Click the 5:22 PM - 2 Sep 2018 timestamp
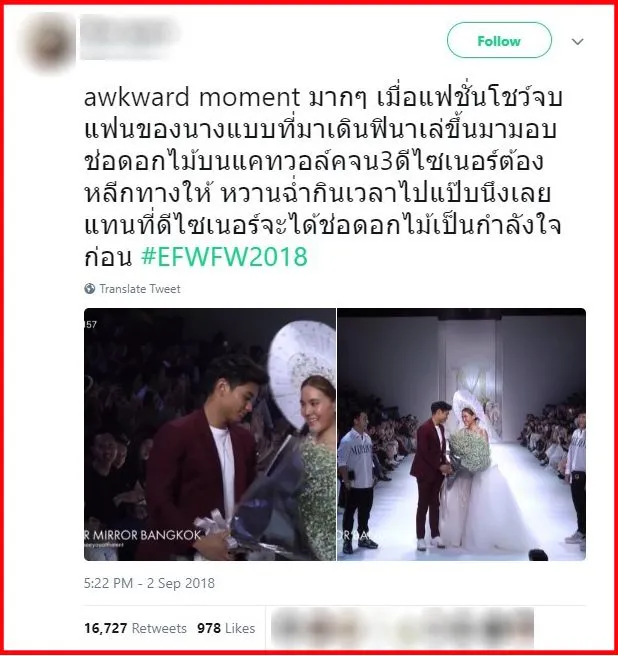The height and width of the screenshot is (656, 618). pos(149,583)
